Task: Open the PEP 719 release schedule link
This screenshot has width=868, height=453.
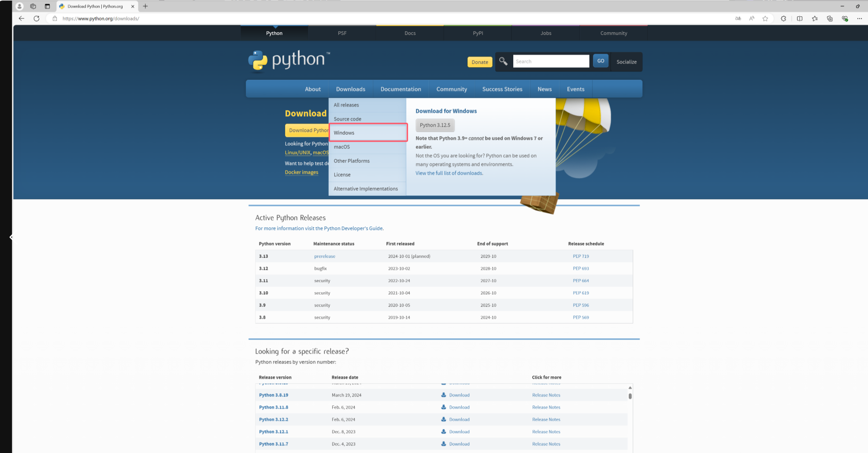Action: coord(581,256)
